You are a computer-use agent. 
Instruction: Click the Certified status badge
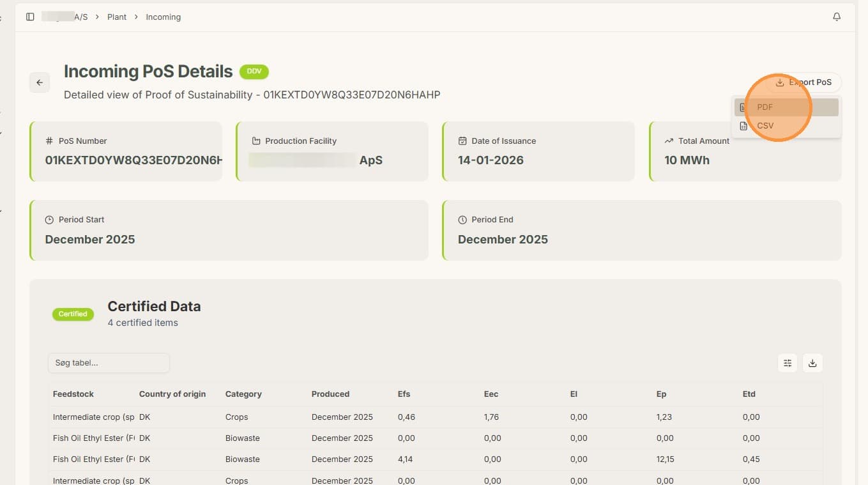pos(73,314)
